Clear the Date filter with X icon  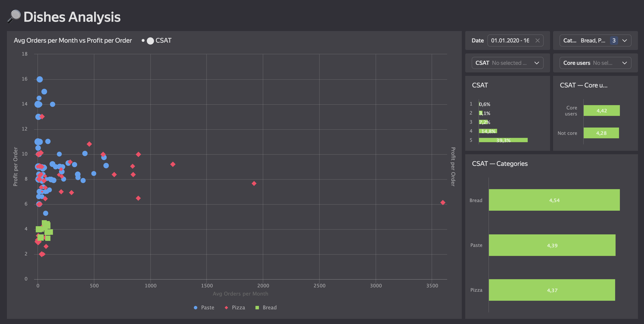tap(537, 40)
